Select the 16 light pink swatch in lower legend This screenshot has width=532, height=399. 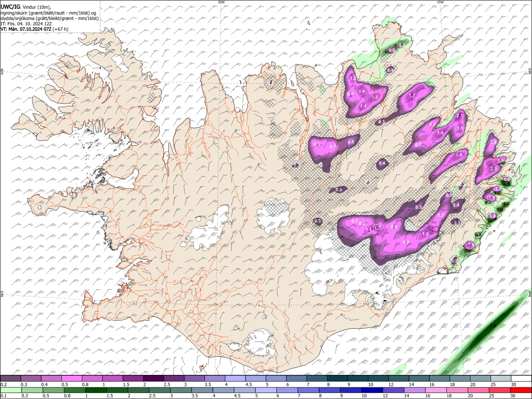click(x=436, y=390)
